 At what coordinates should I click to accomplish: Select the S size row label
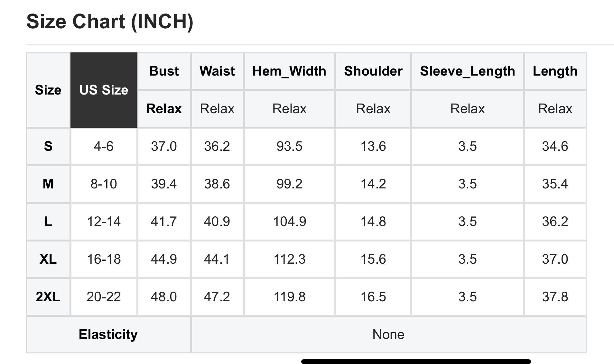click(48, 146)
